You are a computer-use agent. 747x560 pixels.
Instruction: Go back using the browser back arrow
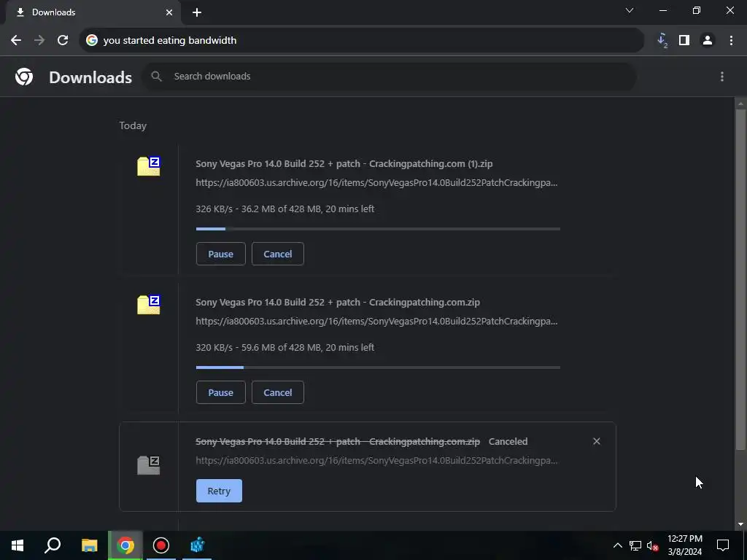pyautogui.click(x=16, y=41)
